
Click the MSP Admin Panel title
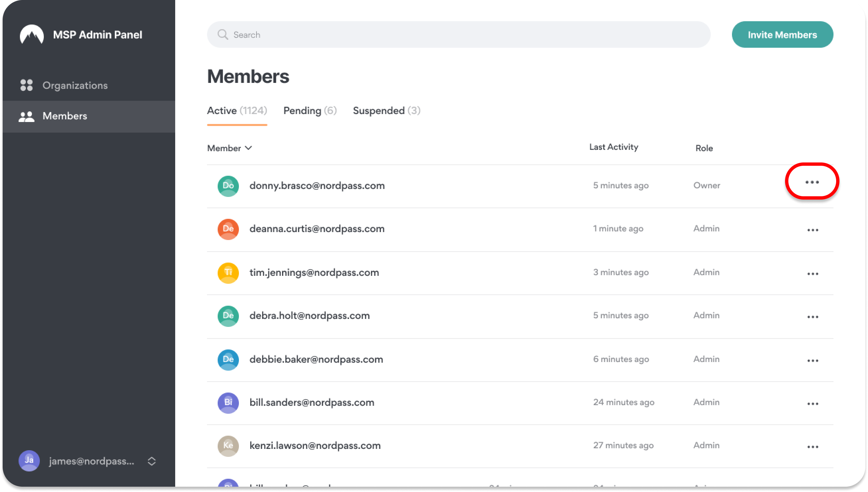coord(97,35)
